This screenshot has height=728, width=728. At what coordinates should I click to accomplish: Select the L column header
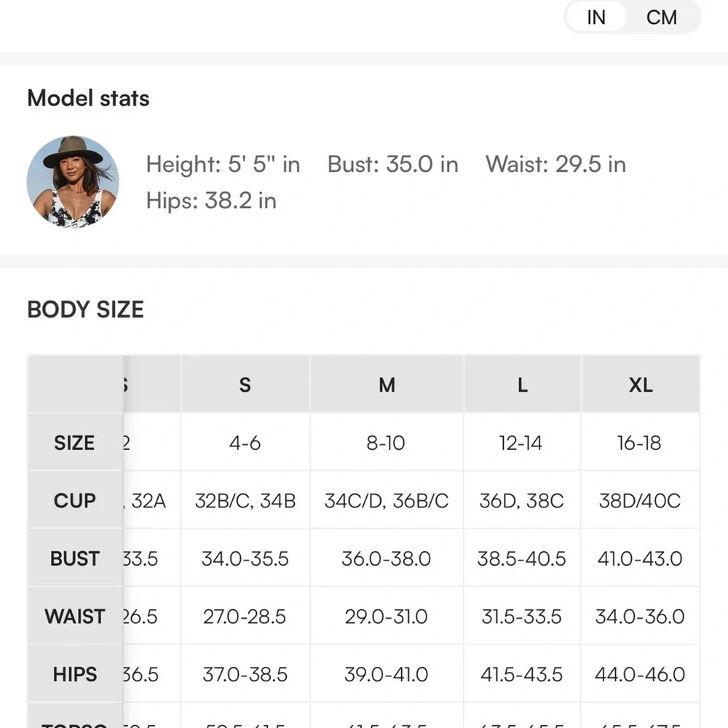click(x=522, y=384)
